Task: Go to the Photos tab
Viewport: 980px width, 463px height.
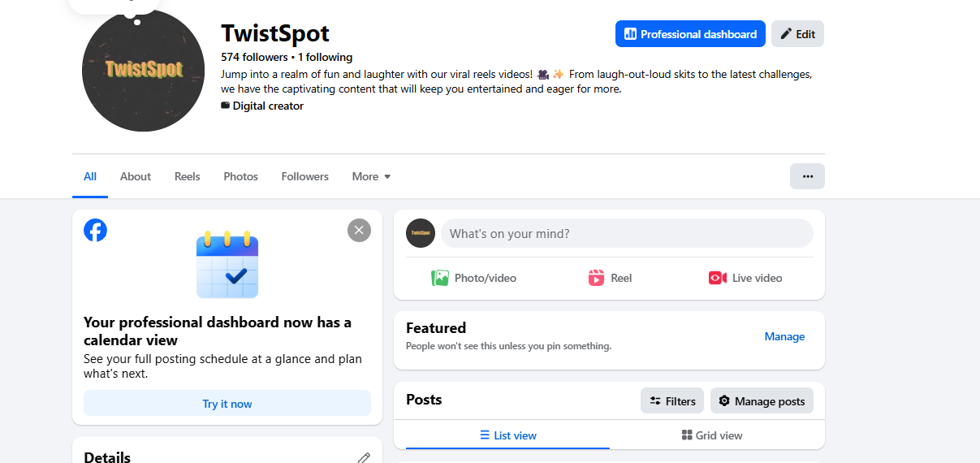Action: pos(240,176)
